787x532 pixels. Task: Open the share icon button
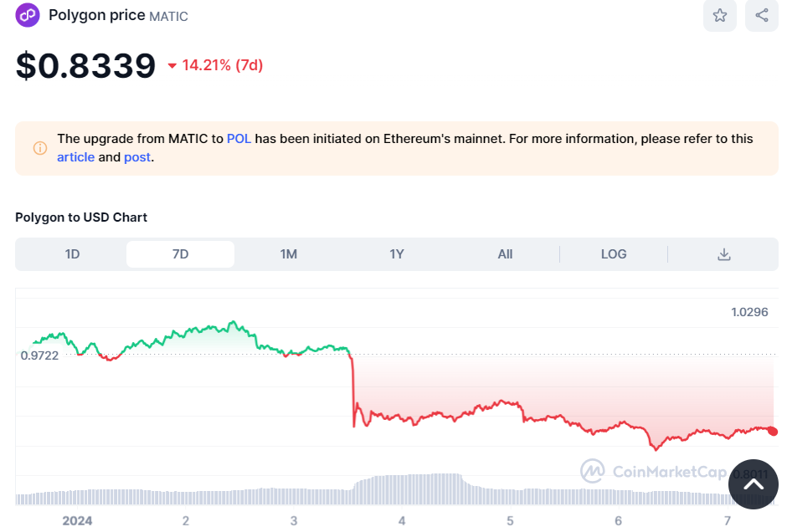click(x=761, y=16)
